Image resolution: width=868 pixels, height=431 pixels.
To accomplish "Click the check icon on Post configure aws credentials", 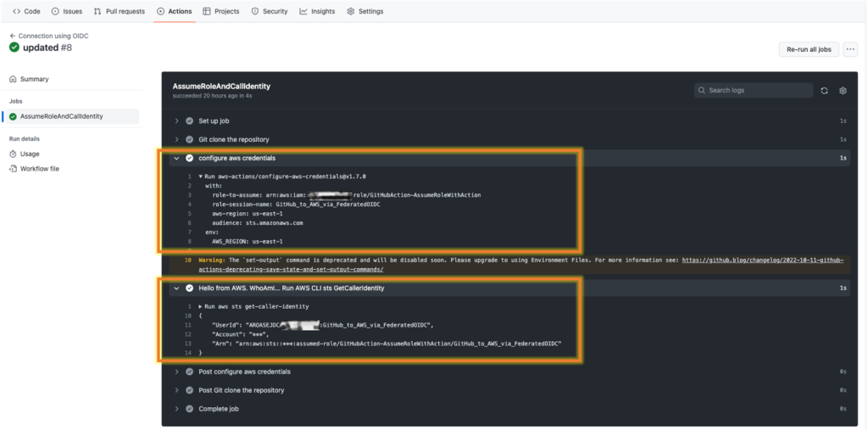I will (x=189, y=372).
